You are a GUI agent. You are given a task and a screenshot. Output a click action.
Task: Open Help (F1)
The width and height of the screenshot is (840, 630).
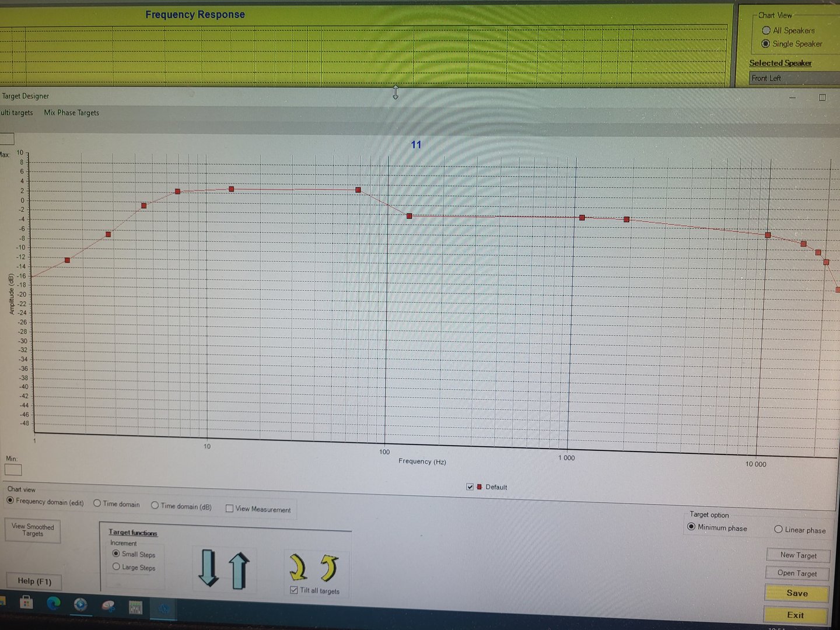[34, 581]
